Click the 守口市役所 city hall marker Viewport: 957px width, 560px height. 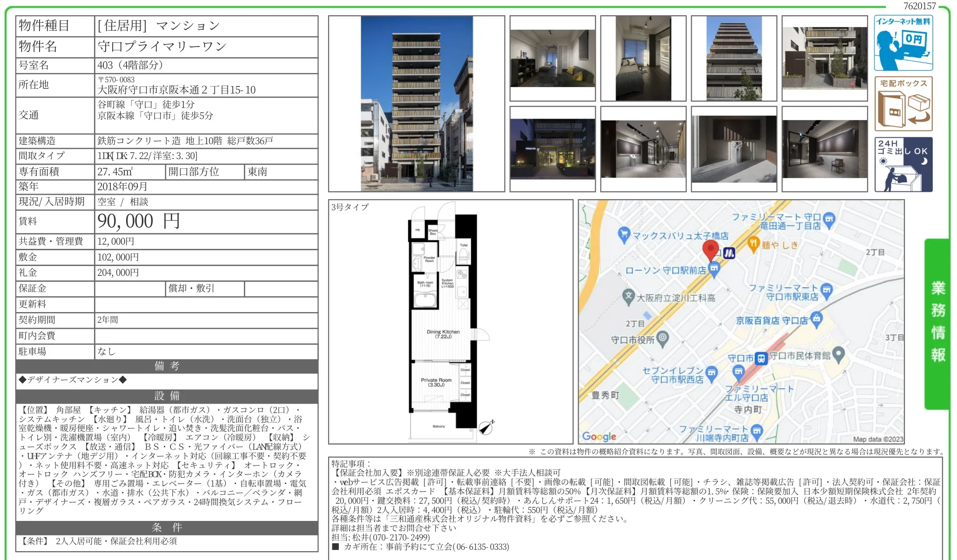pos(663,338)
